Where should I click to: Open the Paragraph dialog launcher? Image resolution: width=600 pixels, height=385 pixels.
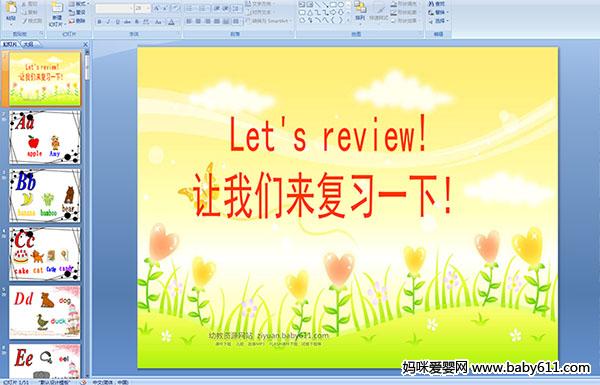292,34
